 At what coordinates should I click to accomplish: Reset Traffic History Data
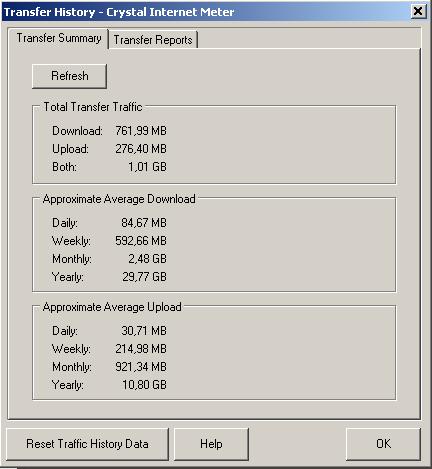(x=87, y=444)
